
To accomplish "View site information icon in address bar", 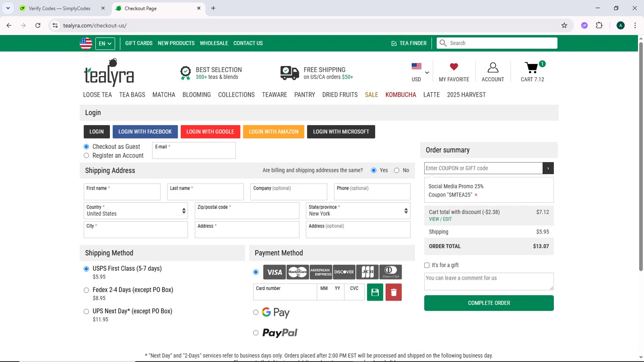I will click(55, 25).
